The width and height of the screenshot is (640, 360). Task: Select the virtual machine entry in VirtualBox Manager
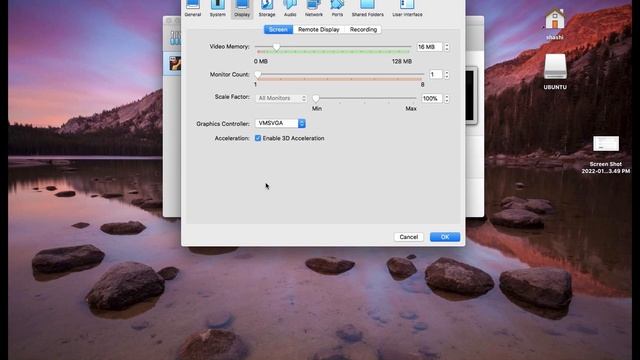(172, 63)
